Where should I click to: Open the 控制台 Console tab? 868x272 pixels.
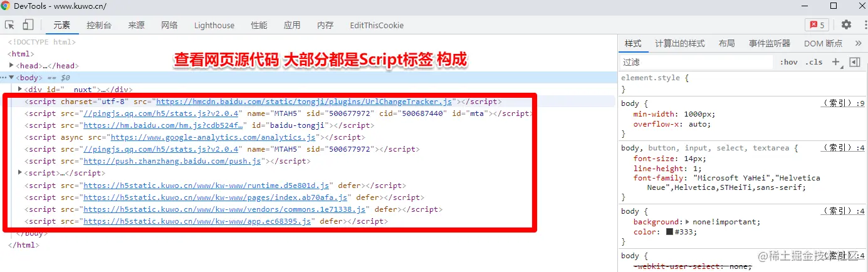pos(99,25)
